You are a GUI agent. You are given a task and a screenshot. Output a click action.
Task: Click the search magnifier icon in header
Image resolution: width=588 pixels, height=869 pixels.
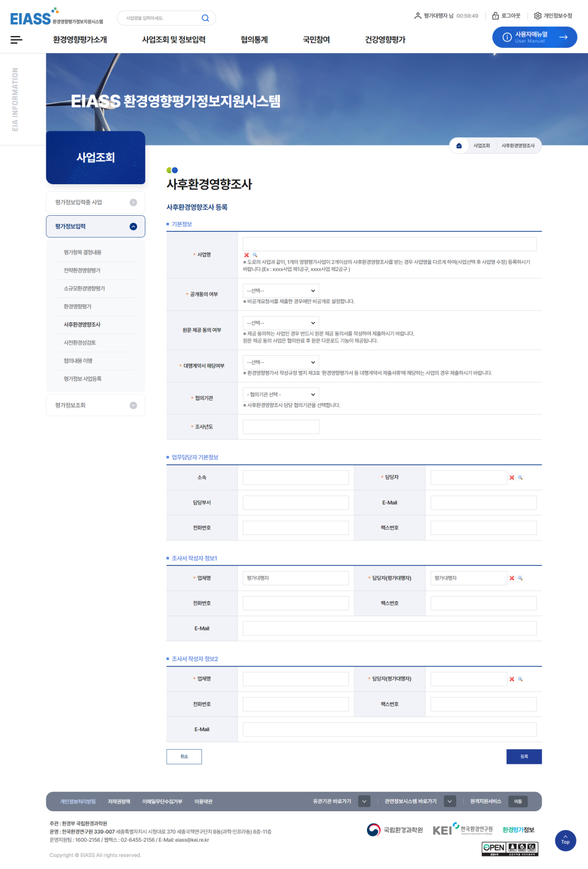coord(205,18)
